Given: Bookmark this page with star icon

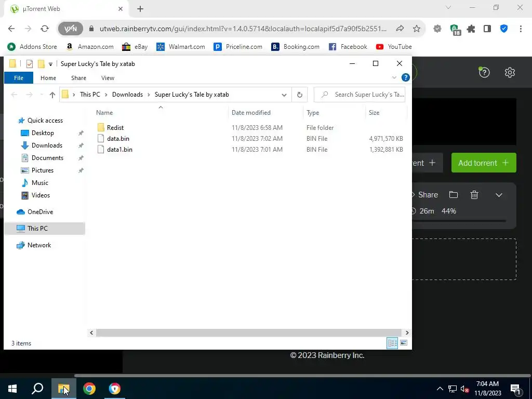Looking at the screenshot, I should [x=417, y=29].
